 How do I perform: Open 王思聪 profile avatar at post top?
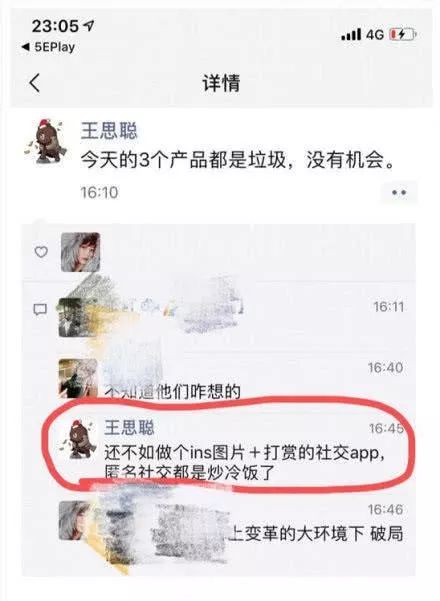(x=46, y=141)
